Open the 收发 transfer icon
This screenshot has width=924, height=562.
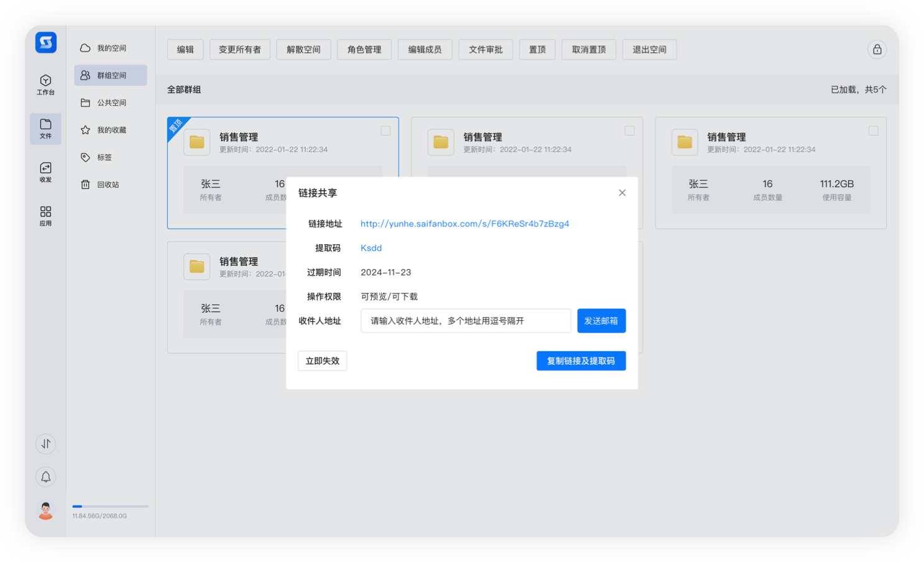coord(45,172)
